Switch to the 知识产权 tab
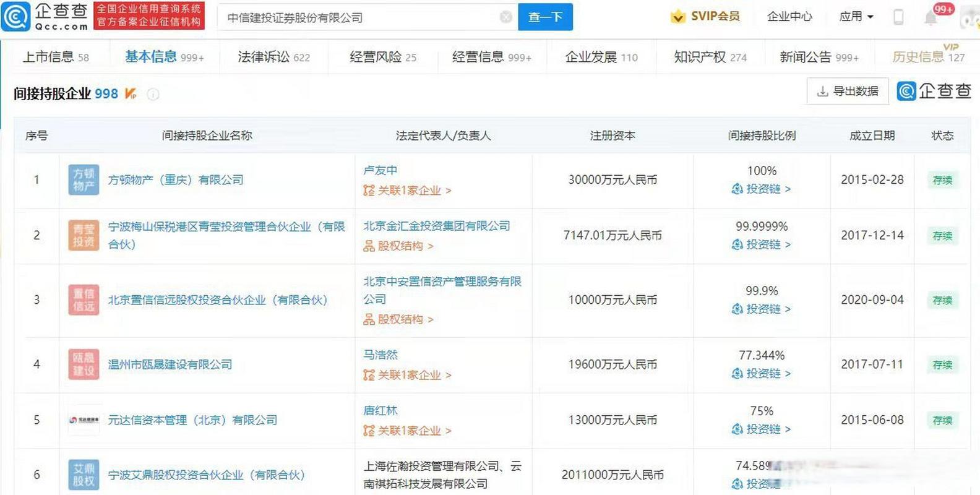This screenshot has width=980, height=495. [x=710, y=57]
